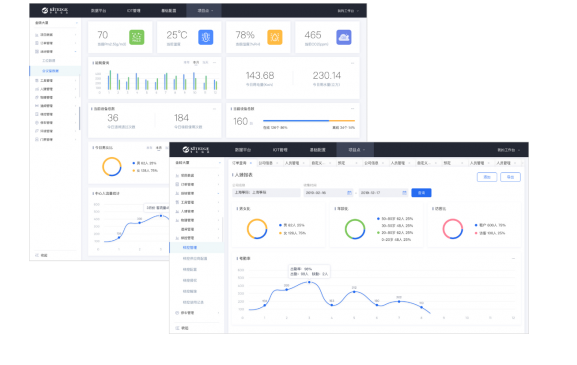The image size is (577, 365).
Task: Click the orange humidity icon beside 78%
Action: pyautogui.click(x=275, y=37)
